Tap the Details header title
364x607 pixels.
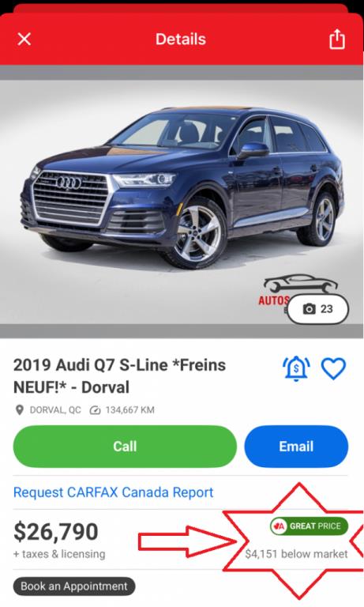181,39
